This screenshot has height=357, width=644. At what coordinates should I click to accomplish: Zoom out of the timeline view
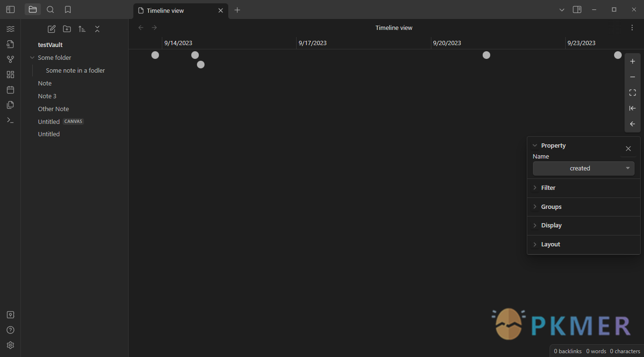click(x=632, y=76)
